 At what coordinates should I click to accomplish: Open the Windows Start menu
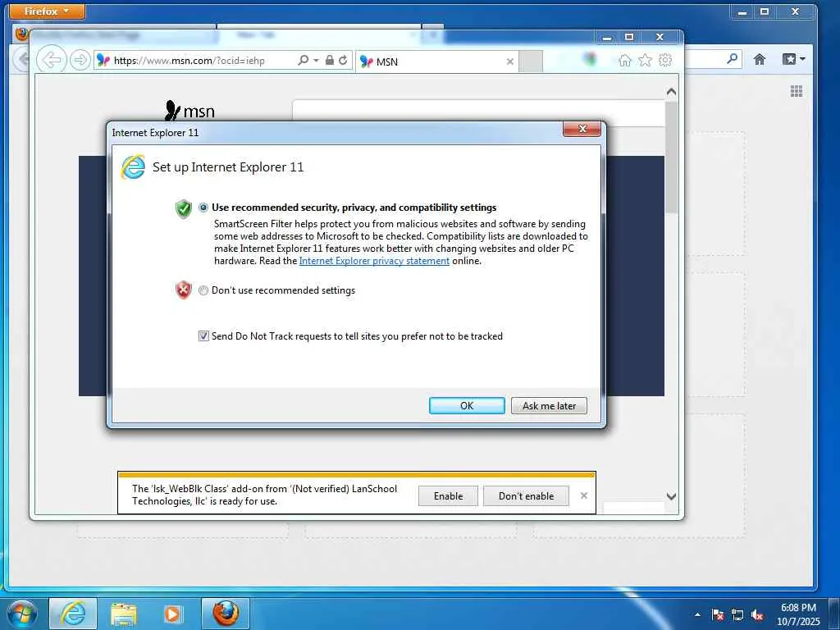(22, 614)
